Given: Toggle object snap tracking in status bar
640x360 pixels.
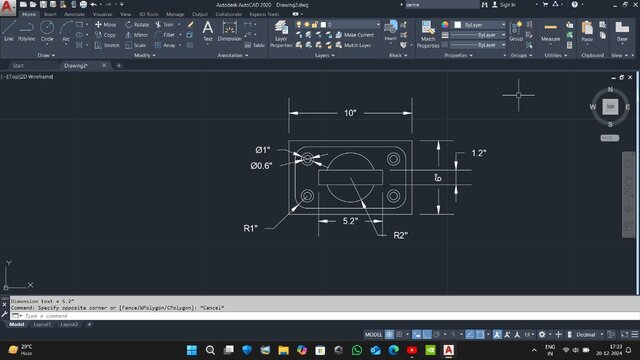Looking at the screenshot, I should point(470,335).
